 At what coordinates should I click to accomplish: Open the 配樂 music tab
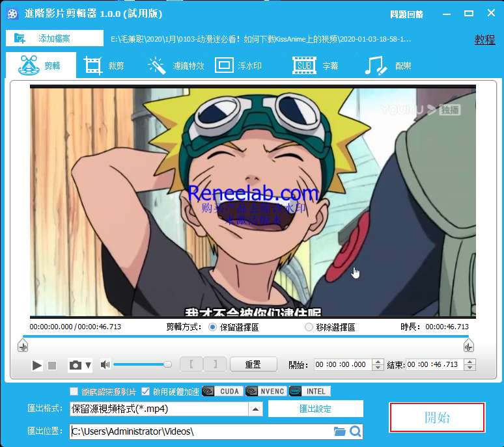[388, 66]
